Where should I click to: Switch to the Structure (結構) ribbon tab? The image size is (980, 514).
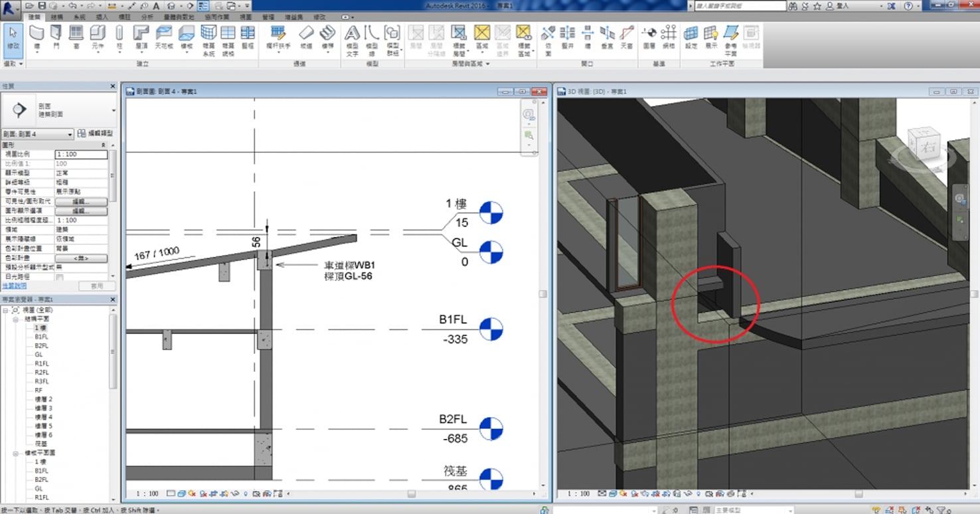[56, 17]
